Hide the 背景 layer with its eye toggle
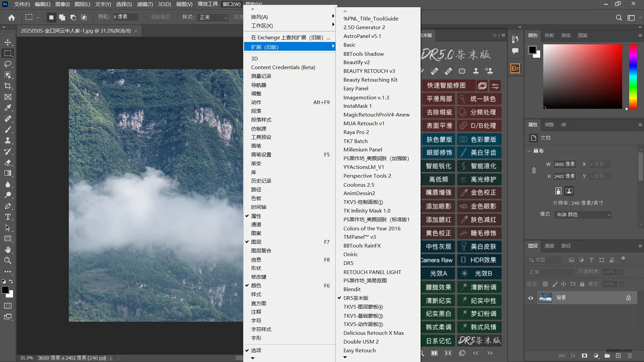This screenshot has width=644, height=362. (x=531, y=298)
